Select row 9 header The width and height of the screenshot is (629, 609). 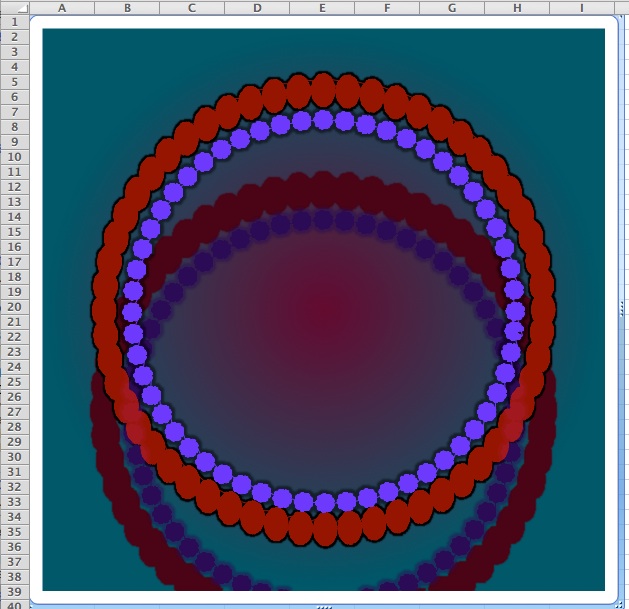[14, 142]
